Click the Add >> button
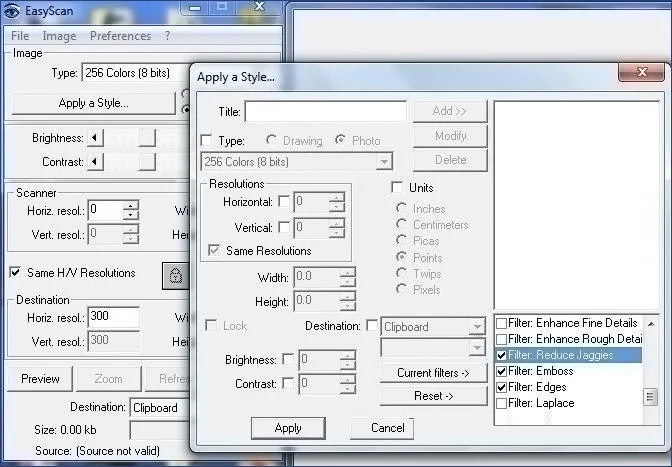672x467 pixels. 450,111
